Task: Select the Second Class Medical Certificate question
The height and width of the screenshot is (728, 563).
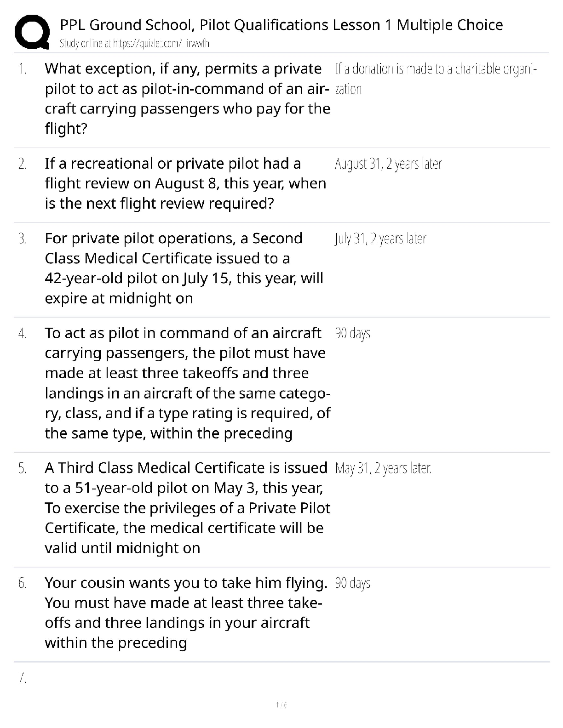Action: click(184, 268)
